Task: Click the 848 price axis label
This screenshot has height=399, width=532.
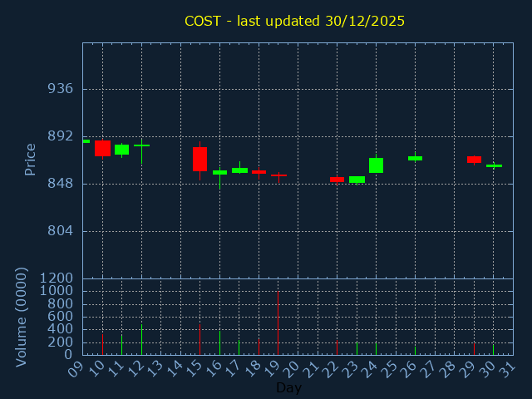Action: point(61,184)
